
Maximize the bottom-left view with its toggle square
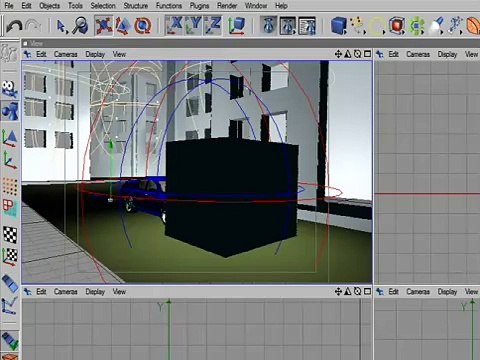coord(367,292)
